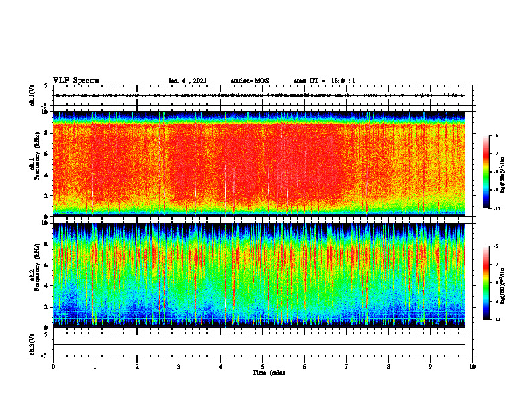Click the ch.2 color scale bar
Image resolution: width=532 pixels, height=411 pixels.
[486, 283]
